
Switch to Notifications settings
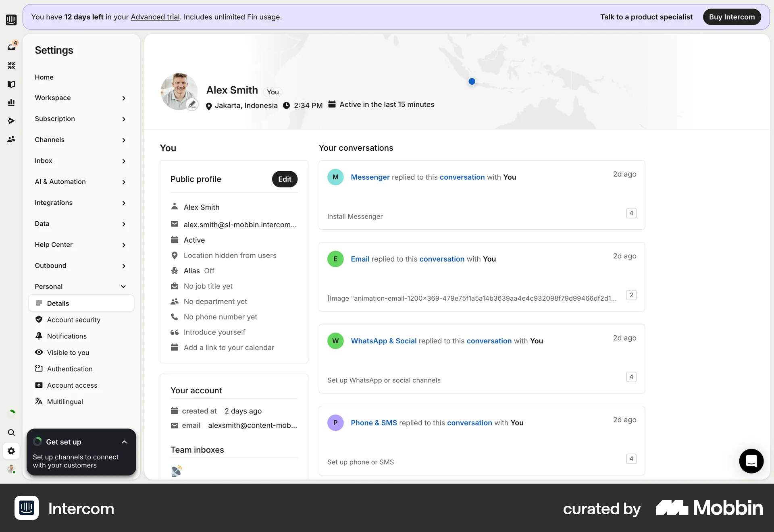click(x=67, y=336)
